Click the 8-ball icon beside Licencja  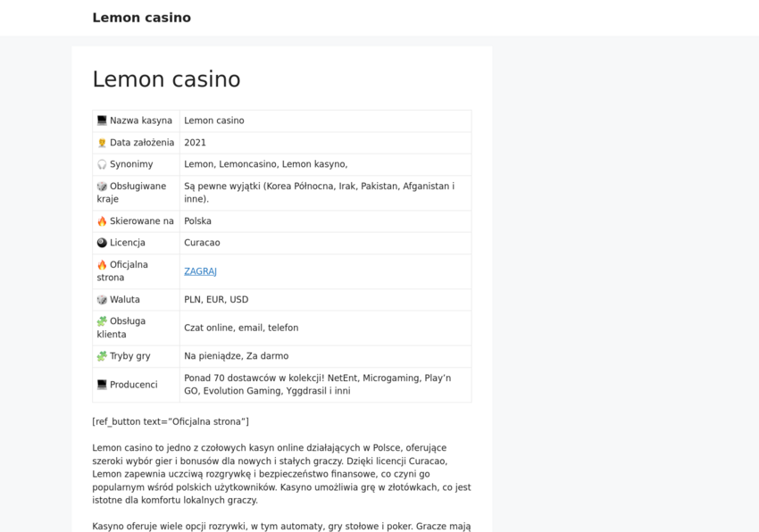pos(102,243)
